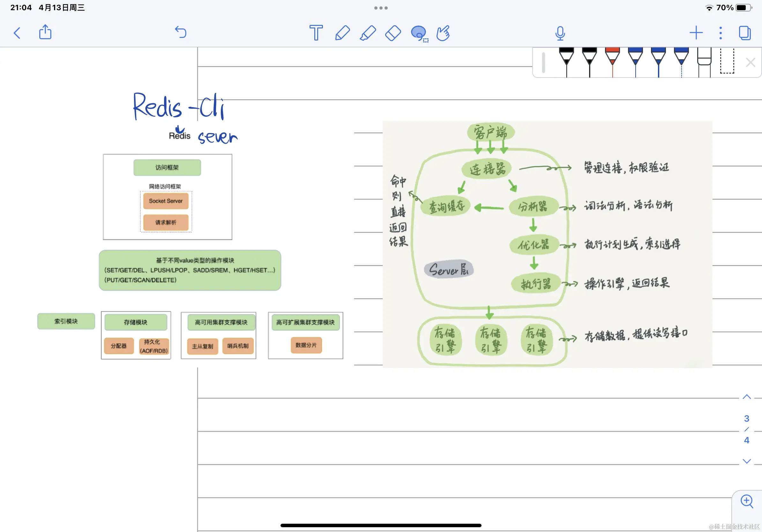Screen dimensions: 762x532
Task: Open the share/export menu
Action: 45,32
